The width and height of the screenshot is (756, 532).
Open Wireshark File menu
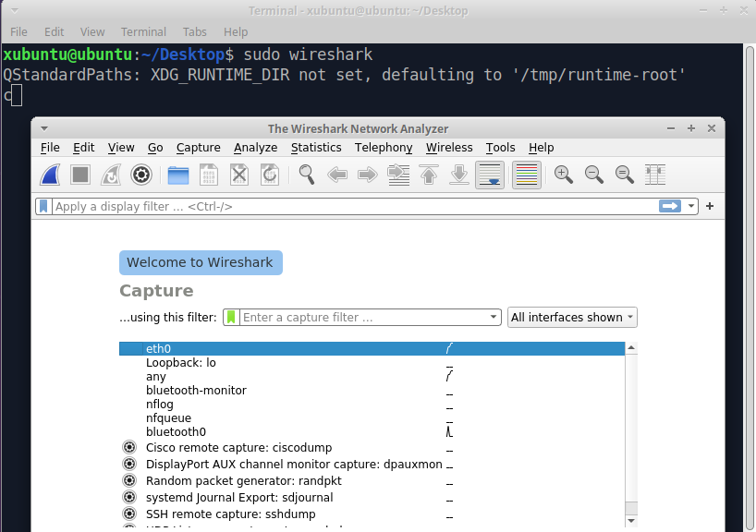50,148
